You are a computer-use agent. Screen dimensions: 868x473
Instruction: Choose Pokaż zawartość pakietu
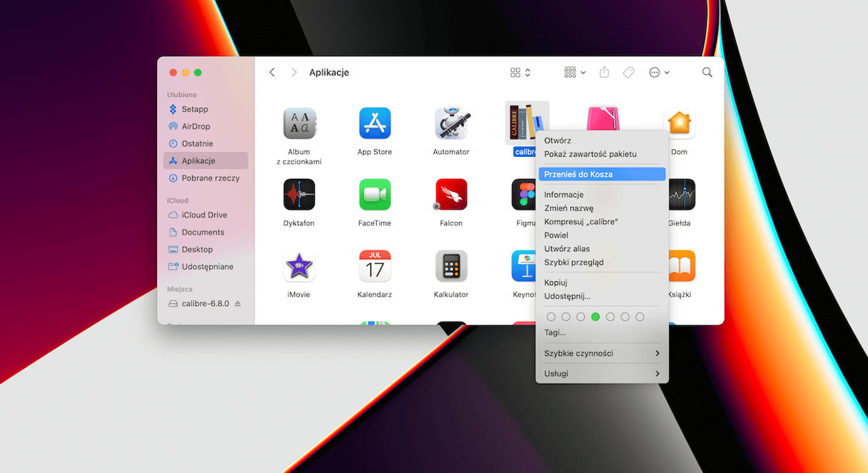click(602, 154)
